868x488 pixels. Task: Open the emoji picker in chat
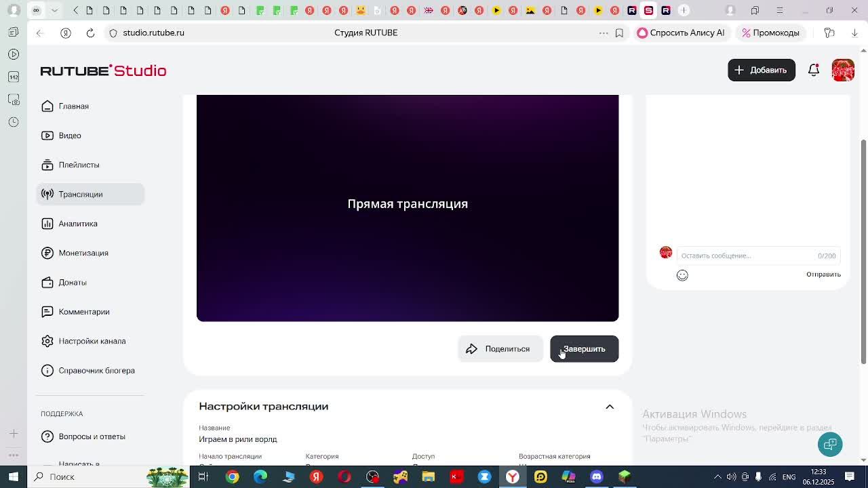pos(682,274)
